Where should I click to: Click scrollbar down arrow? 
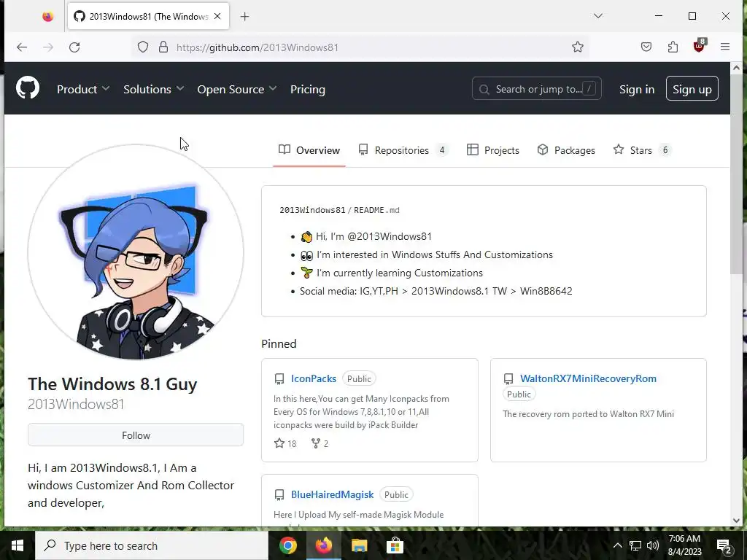pos(736,520)
